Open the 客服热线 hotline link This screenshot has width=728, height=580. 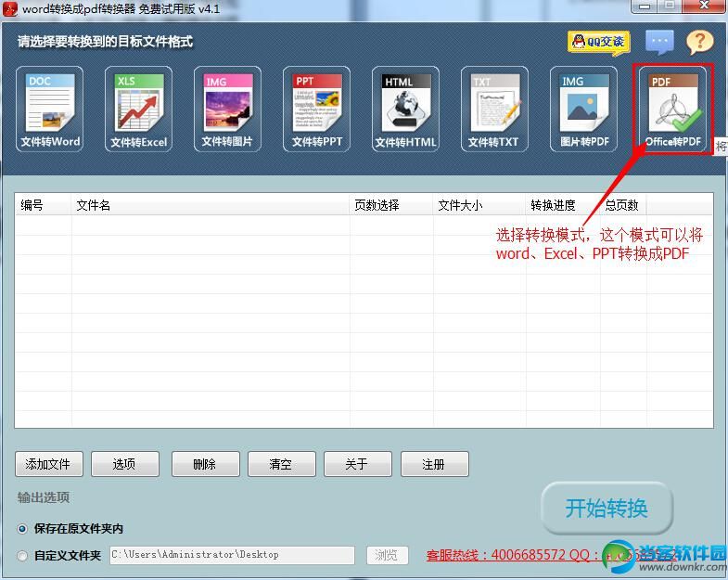tap(550, 555)
